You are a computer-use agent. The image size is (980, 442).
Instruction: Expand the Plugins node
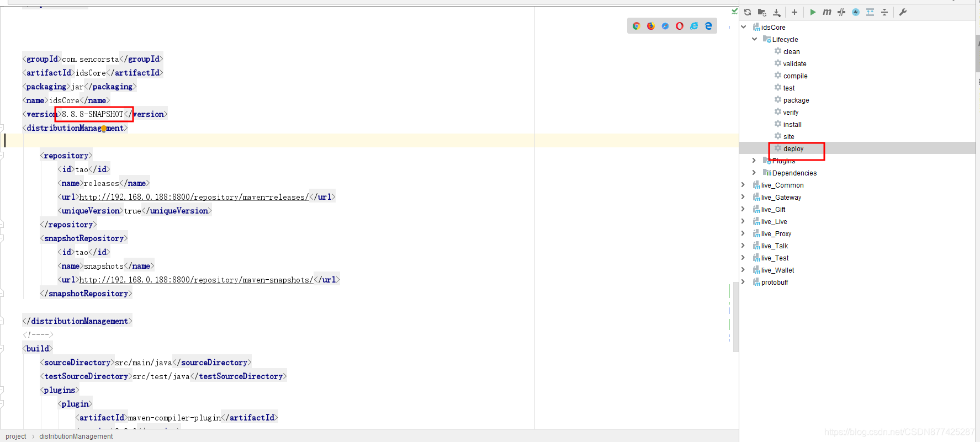point(754,161)
